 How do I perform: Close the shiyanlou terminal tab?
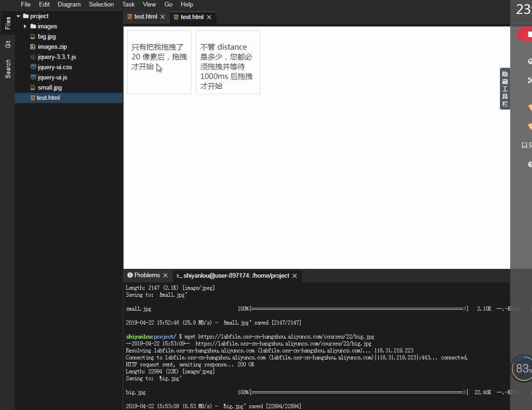pos(295,276)
